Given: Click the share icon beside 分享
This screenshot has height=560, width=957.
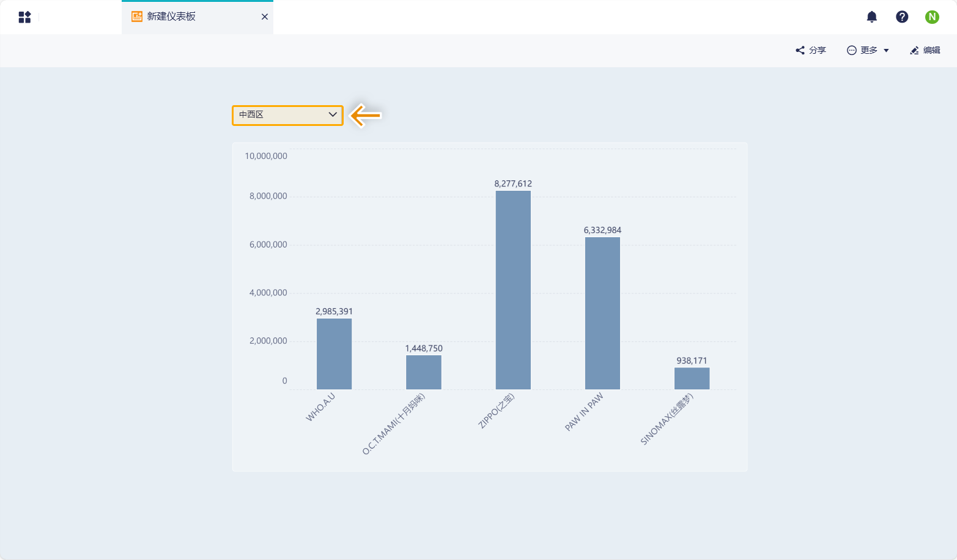Looking at the screenshot, I should click(x=800, y=50).
